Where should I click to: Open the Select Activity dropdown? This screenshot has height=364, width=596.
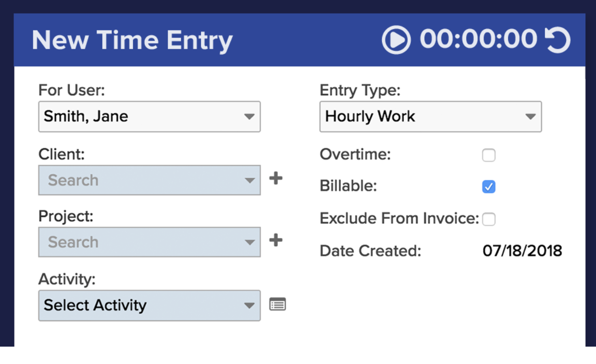click(149, 306)
